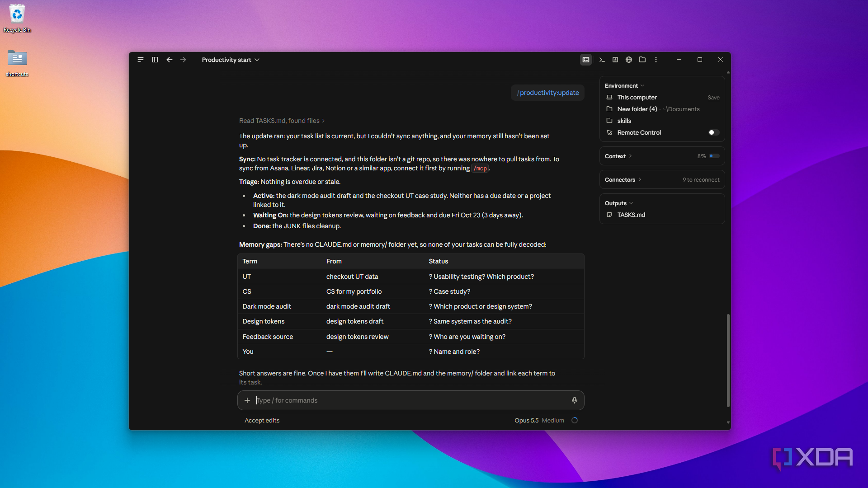Toggle the sidebar panel icon
This screenshot has width=868, height=488.
pos(155,60)
